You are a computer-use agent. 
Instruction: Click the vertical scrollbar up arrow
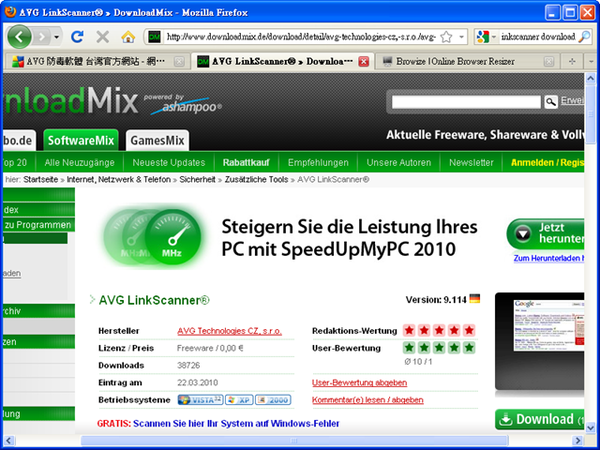click(590, 78)
